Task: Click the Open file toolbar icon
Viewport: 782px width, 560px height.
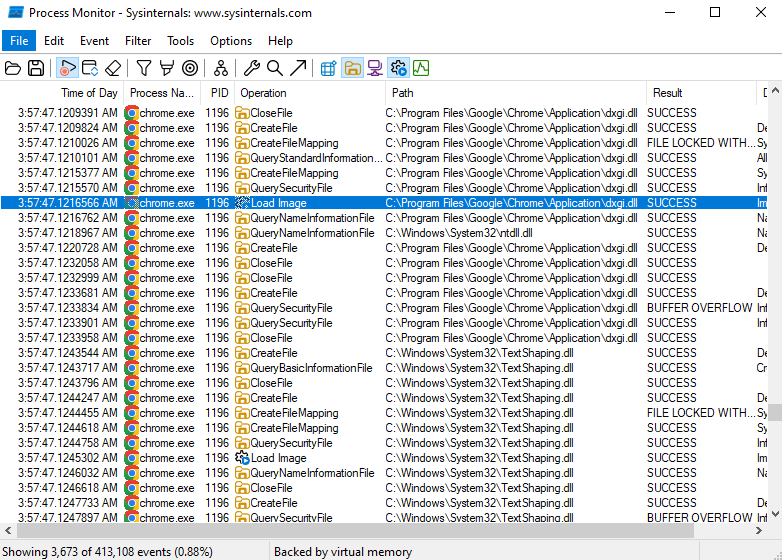Action: (12, 68)
